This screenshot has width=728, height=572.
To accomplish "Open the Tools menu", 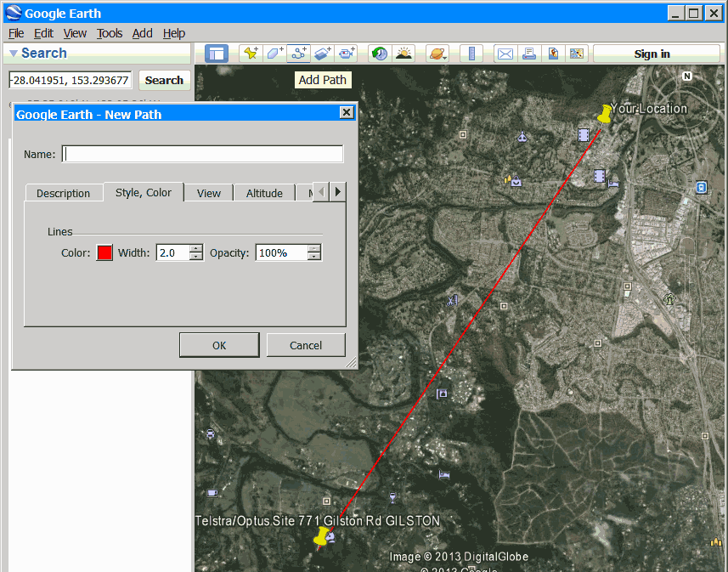I will (x=110, y=33).
